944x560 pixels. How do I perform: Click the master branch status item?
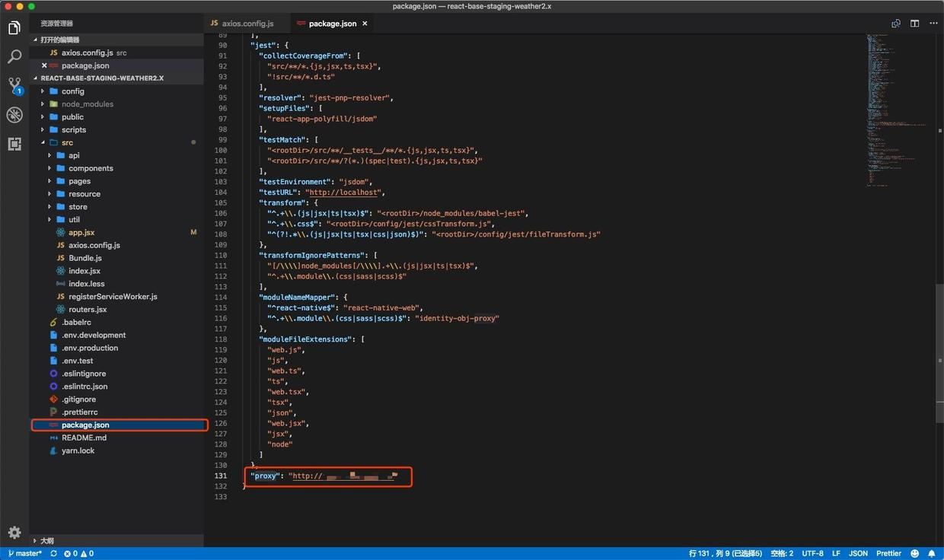pos(25,553)
